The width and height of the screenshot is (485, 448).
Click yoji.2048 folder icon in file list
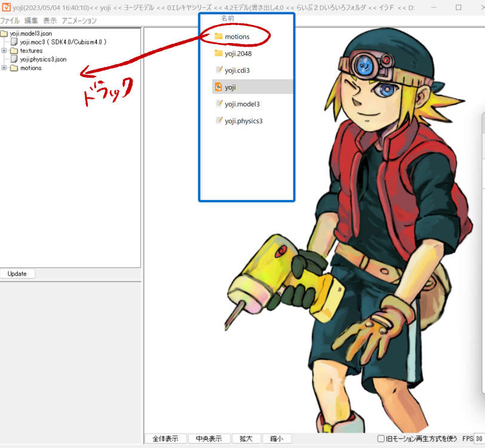(x=219, y=53)
